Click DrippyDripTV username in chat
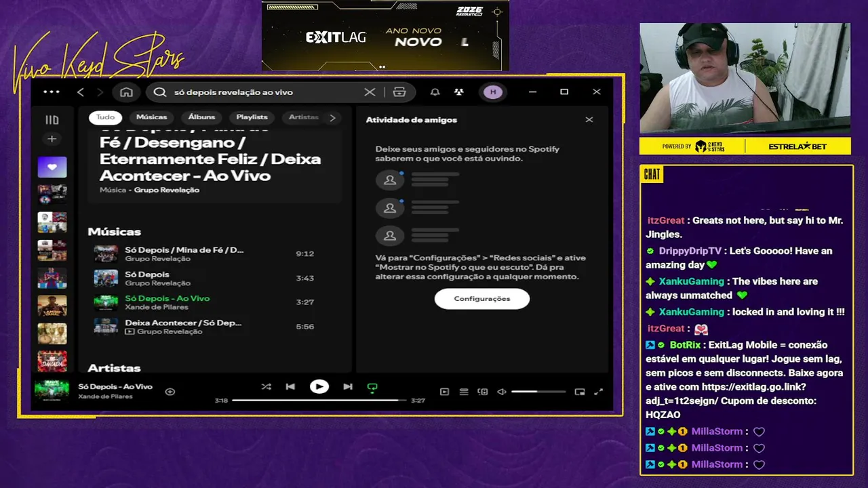This screenshot has height=488, width=868. [690, 251]
